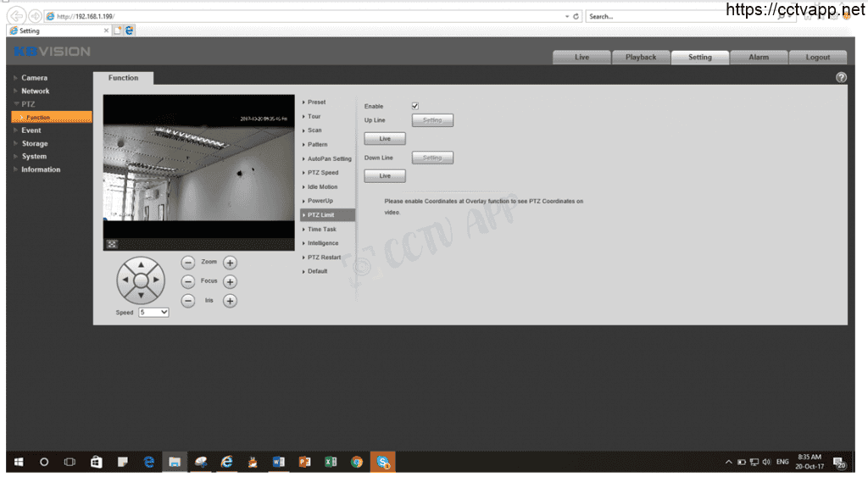Image resolution: width=868 pixels, height=477 pixels.
Task: Click the Iris plus button
Action: tap(230, 301)
